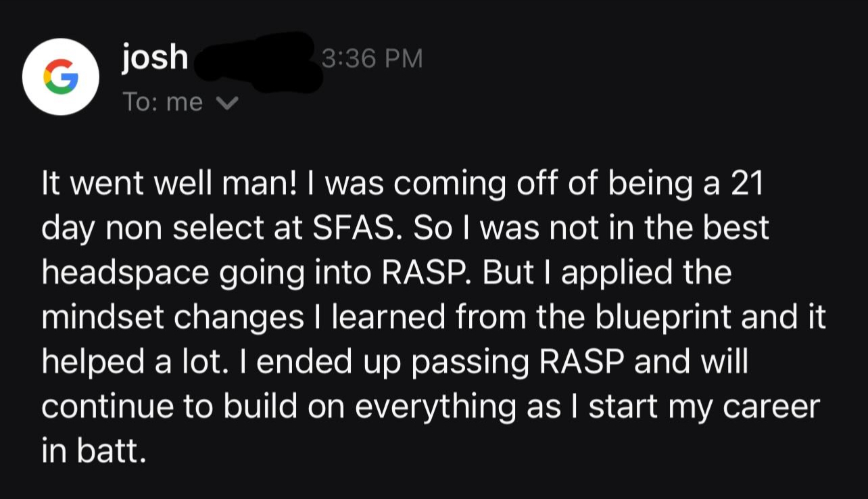Viewport: 868px width, 499px height.
Task: Select the sender name josh
Action: (155, 57)
